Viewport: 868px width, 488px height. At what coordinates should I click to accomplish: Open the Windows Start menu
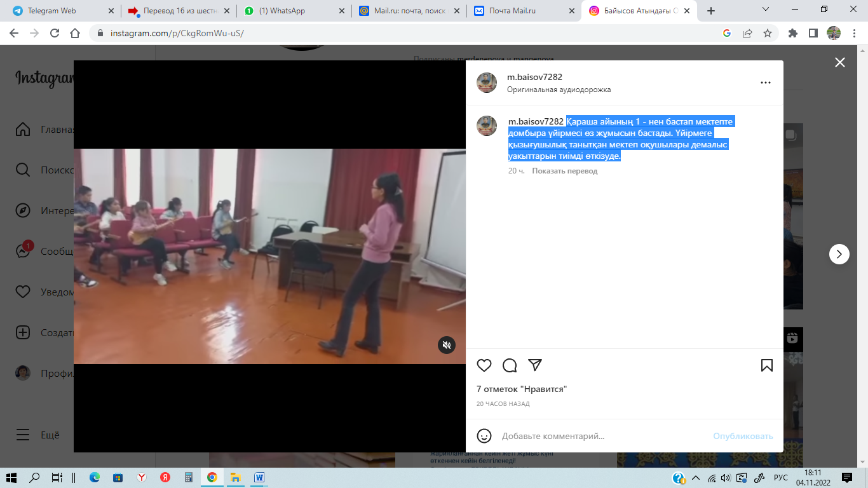pyautogui.click(x=12, y=477)
